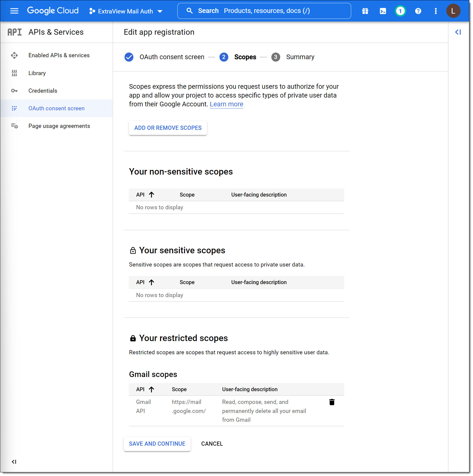Open the help question mark menu
The image size is (473, 476).
pos(418,11)
